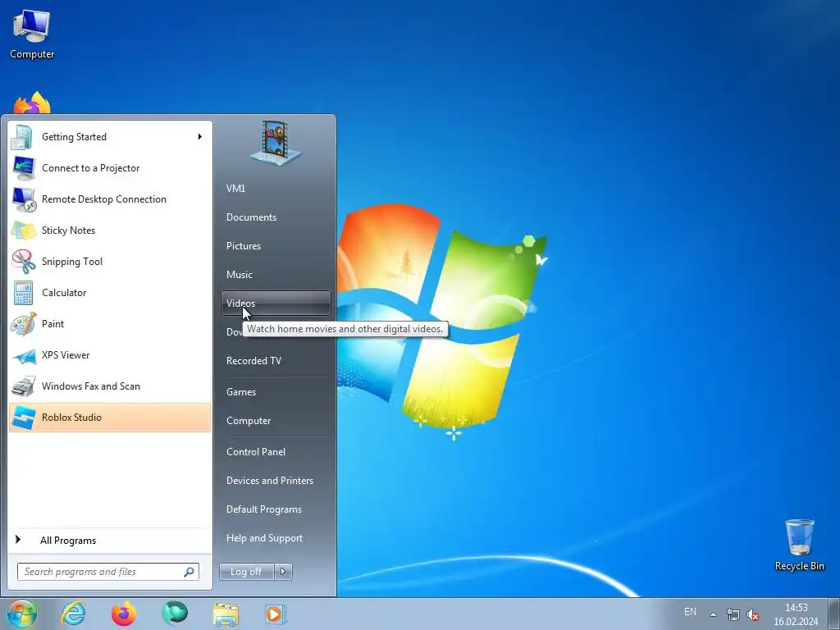The height and width of the screenshot is (630, 840).
Task: Click the Windows Fax and Scan label
Action: pos(91,386)
